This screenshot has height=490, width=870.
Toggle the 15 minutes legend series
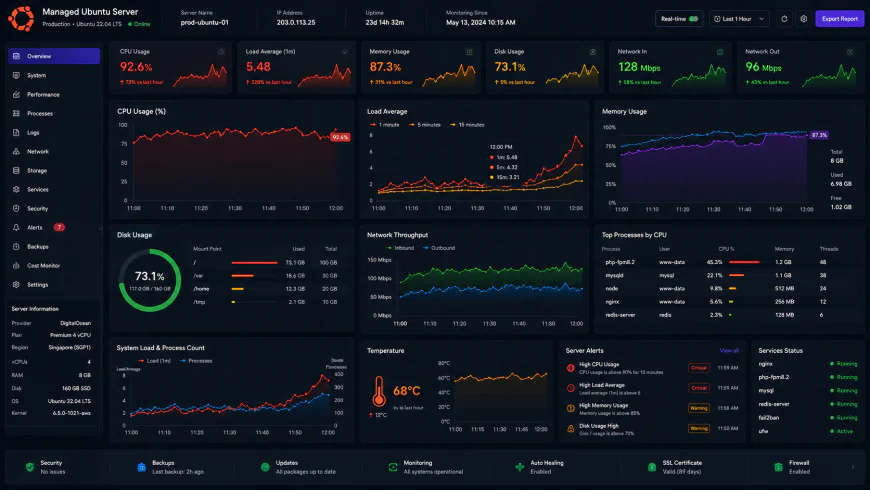(467, 125)
